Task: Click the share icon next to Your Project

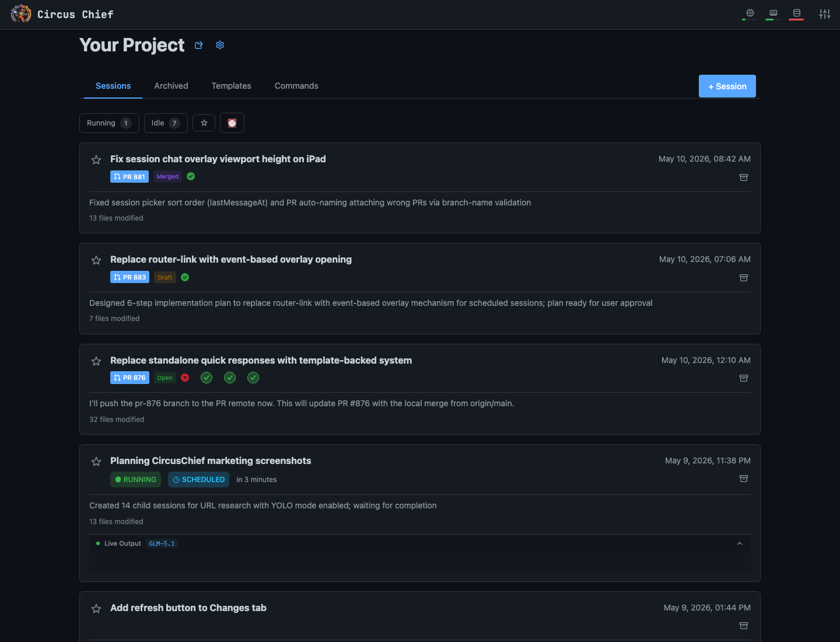Action: [198, 45]
